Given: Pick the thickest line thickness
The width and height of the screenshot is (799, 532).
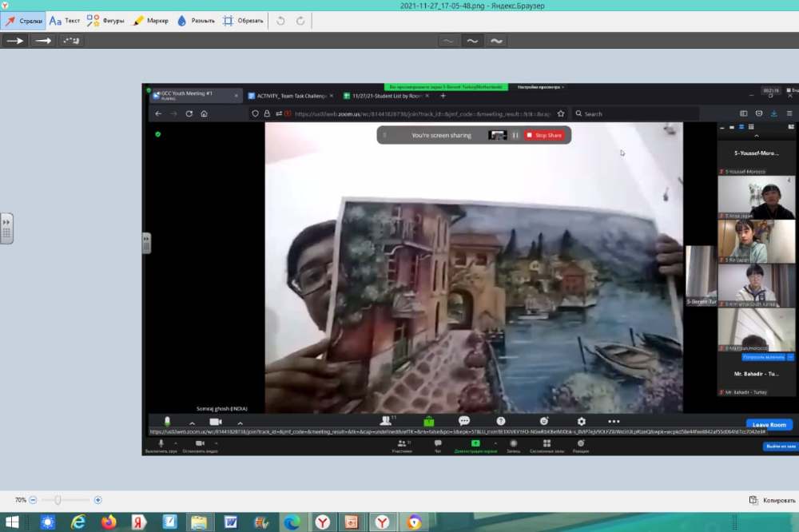Looking at the screenshot, I should [x=497, y=41].
